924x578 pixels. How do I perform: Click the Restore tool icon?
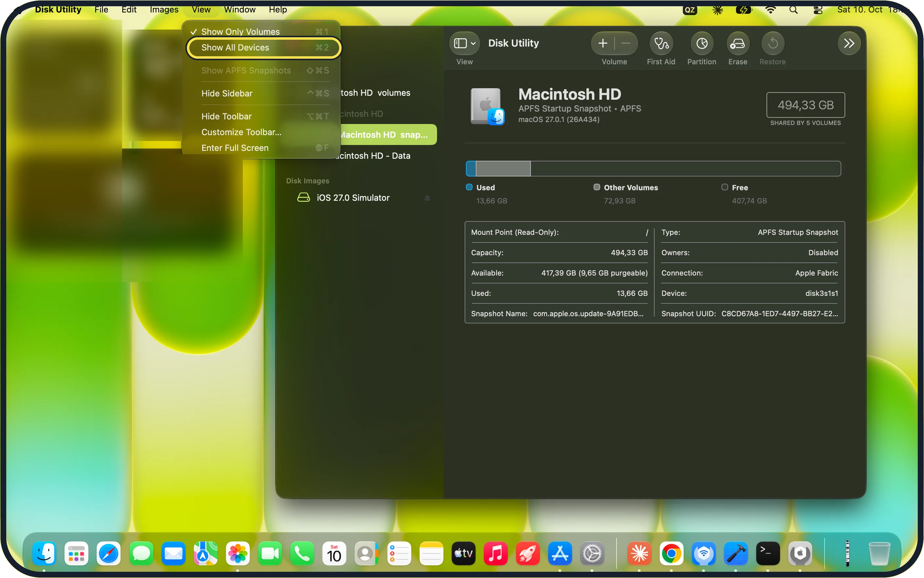[773, 44]
